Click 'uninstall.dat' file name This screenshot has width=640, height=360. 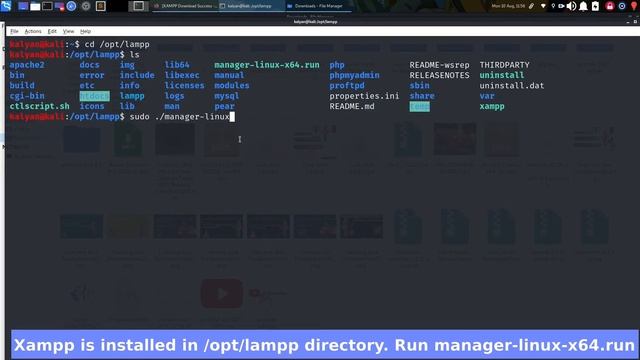512,85
